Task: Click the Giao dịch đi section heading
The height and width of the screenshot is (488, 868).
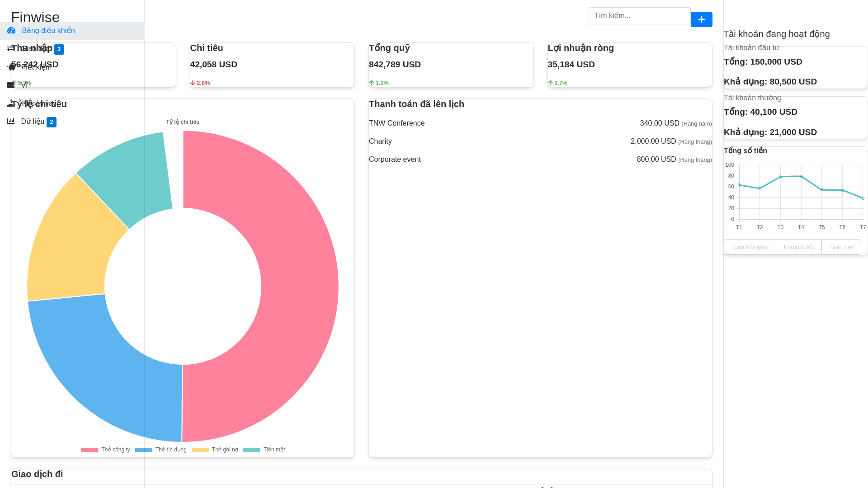Action: coord(37,474)
